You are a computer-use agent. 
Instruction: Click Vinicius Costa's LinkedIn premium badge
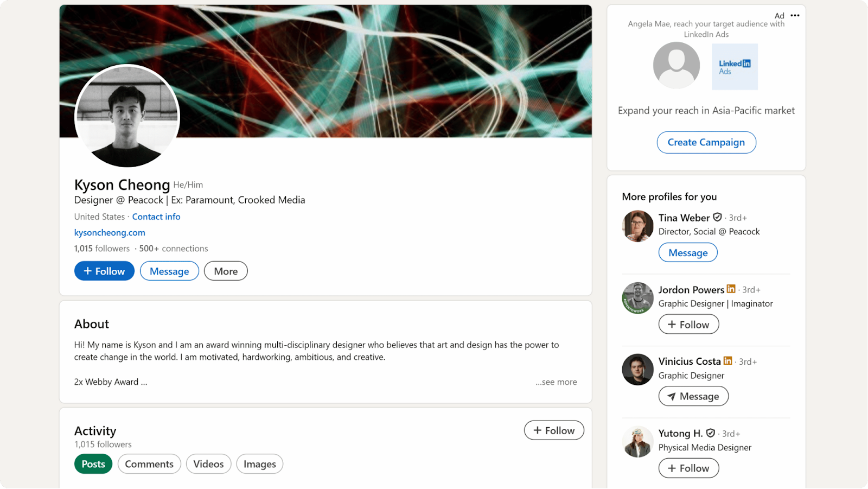[728, 361]
